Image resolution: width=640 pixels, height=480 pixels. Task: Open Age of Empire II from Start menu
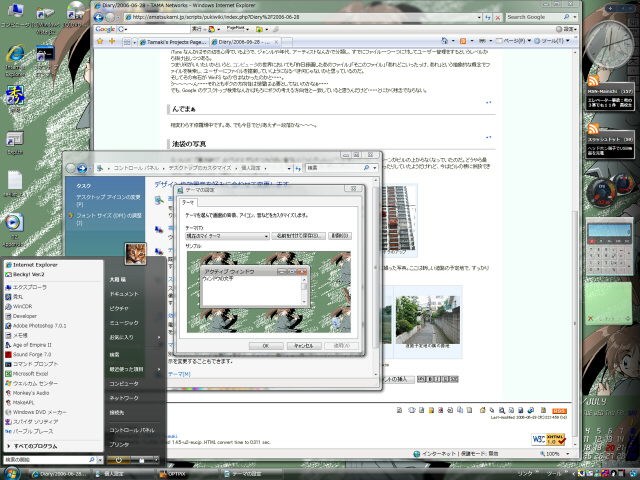click(37, 344)
